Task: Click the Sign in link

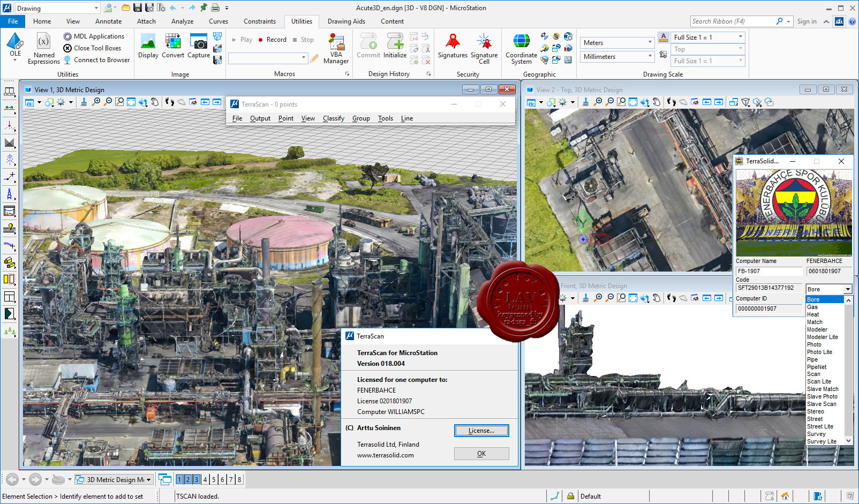Action: pos(807,21)
